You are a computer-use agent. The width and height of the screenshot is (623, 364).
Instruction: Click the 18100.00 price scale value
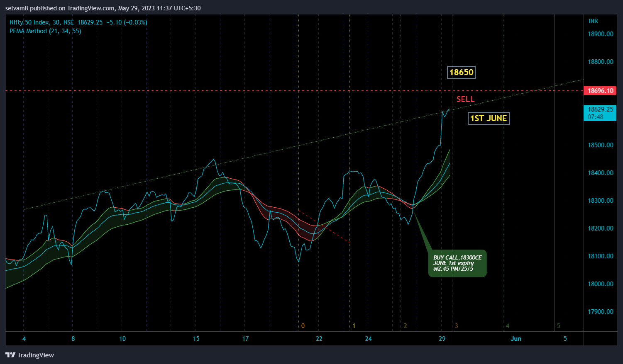click(x=600, y=256)
